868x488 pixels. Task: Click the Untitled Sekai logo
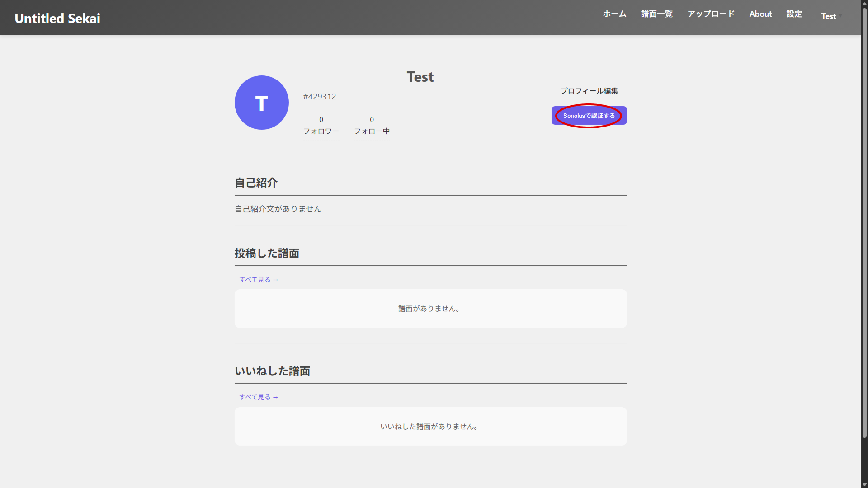(57, 18)
